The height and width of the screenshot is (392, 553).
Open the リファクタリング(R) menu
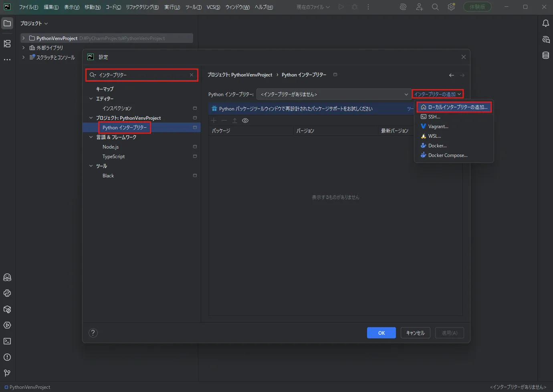(142, 7)
